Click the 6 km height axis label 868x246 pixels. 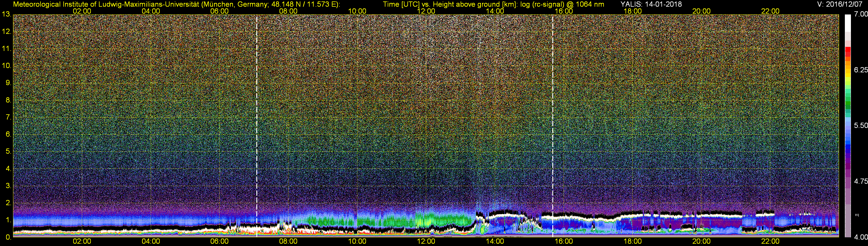[x=8, y=135]
